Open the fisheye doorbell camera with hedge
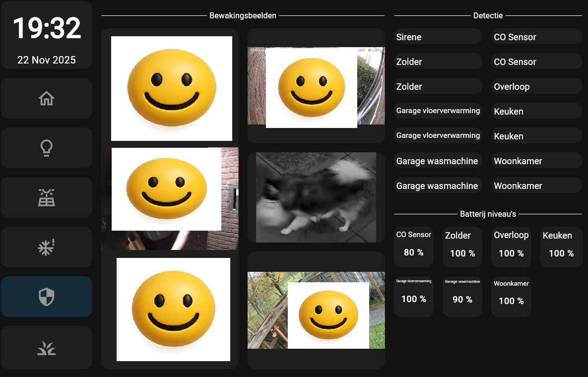Screen dimensions: 588x377 (316, 86)
